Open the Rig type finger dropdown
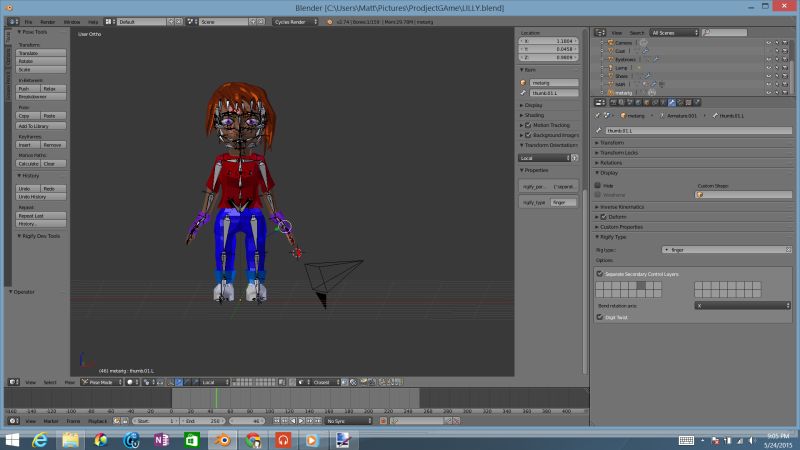This screenshot has height=450, width=800. click(x=727, y=249)
